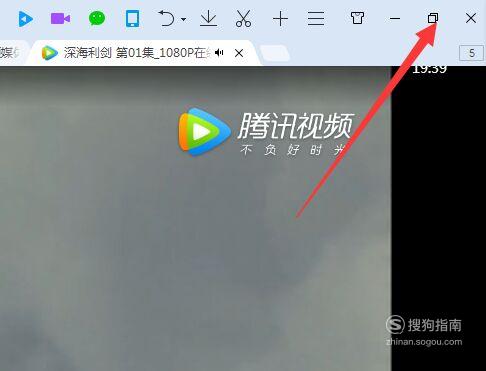
Task: Expand the dropdown arrow beside undo icon
Action: [183, 19]
